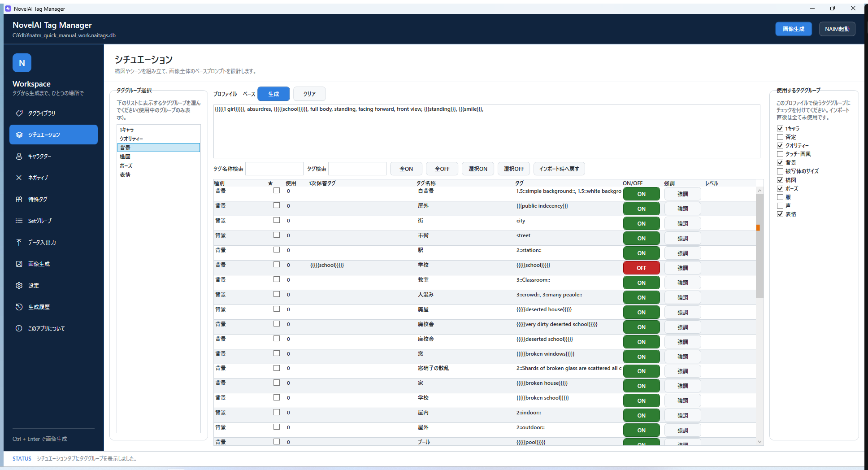Image resolution: width=868 pixels, height=470 pixels.
Task: Click the blue N workspace logo
Action: pos(22,63)
